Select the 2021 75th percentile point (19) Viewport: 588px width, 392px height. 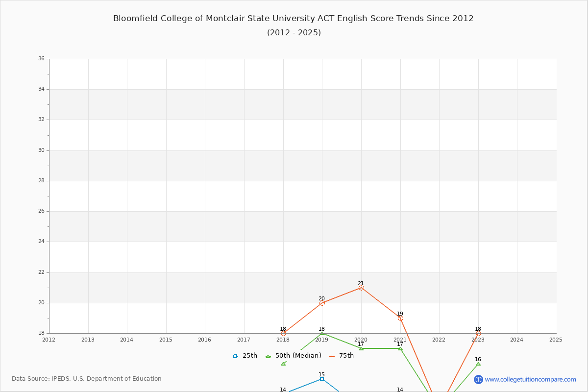(400, 318)
